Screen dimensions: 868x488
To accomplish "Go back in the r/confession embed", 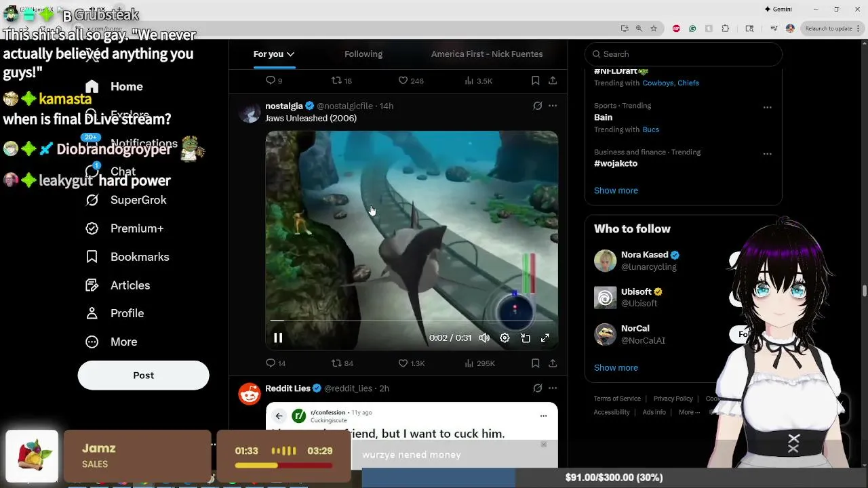I will click(x=279, y=416).
